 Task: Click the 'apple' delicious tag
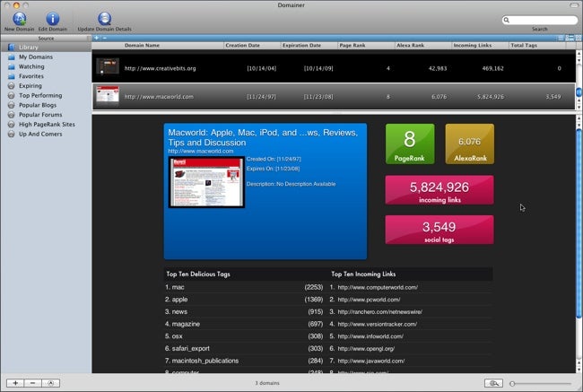179,300
